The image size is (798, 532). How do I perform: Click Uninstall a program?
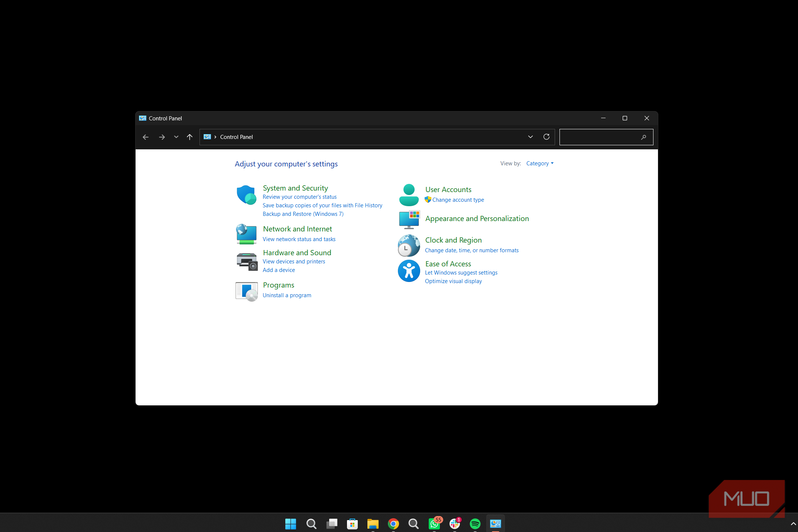point(287,295)
